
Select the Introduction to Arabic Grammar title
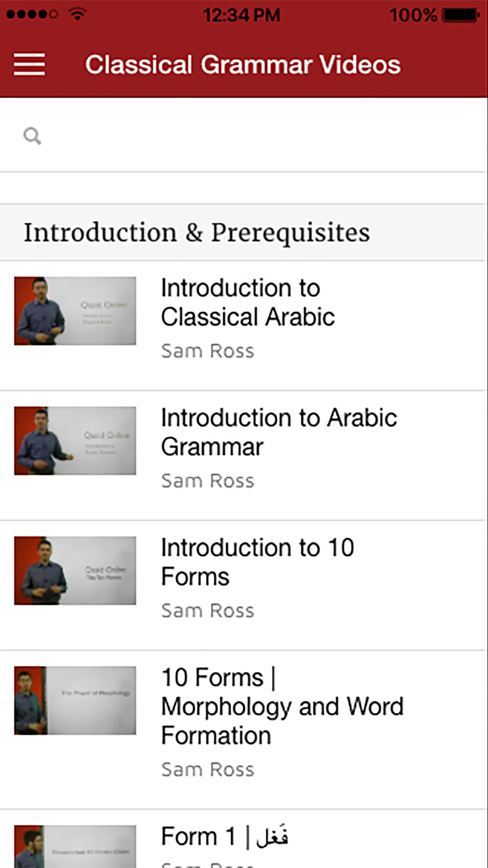click(x=279, y=432)
